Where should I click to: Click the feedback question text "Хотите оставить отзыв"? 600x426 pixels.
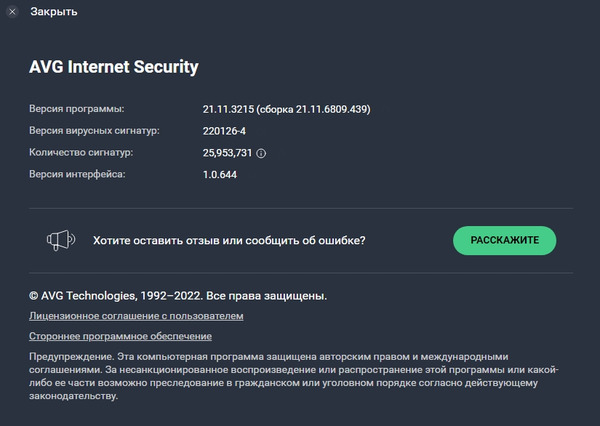click(228, 240)
